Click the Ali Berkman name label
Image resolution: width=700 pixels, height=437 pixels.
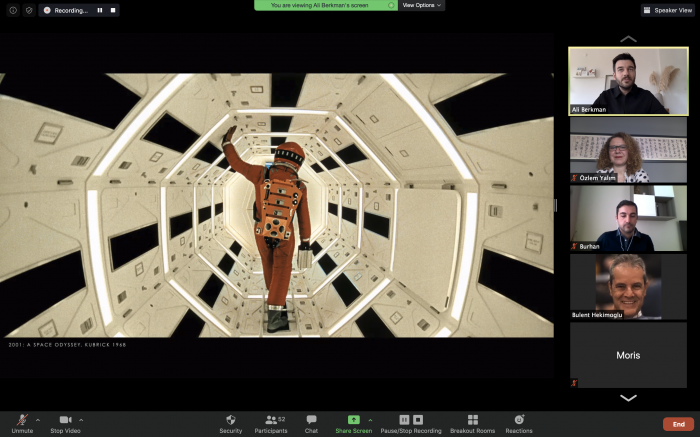pyautogui.click(x=589, y=109)
